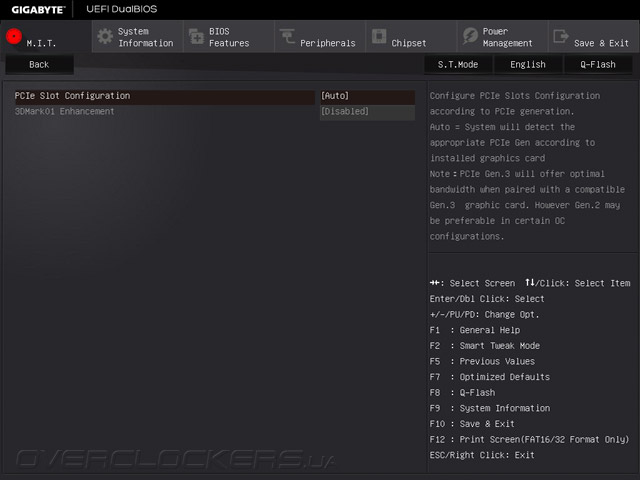The height and width of the screenshot is (480, 640).
Task: Click 'F8 : Q-Flash' help line
Action: tap(462, 393)
